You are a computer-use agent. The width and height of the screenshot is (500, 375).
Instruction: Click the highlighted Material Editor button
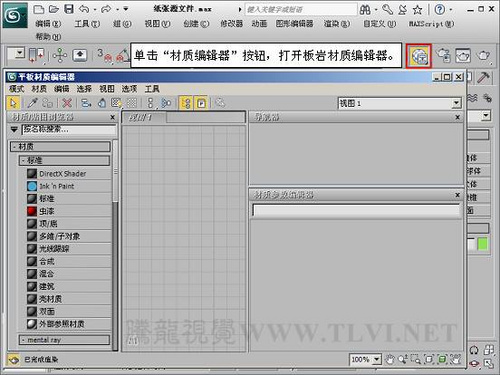pos(419,56)
